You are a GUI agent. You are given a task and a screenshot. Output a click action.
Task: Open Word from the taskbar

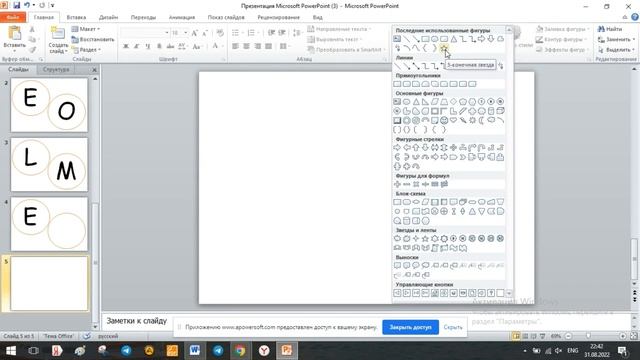[x=194, y=350]
